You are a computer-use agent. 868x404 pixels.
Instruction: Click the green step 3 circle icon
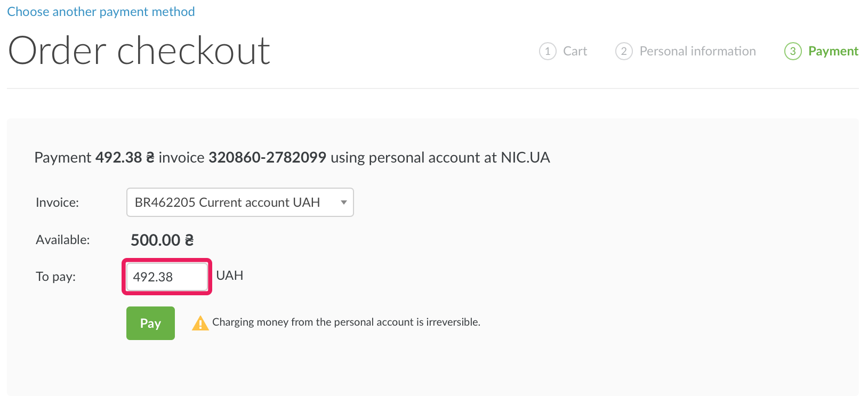[x=793, y=51]
